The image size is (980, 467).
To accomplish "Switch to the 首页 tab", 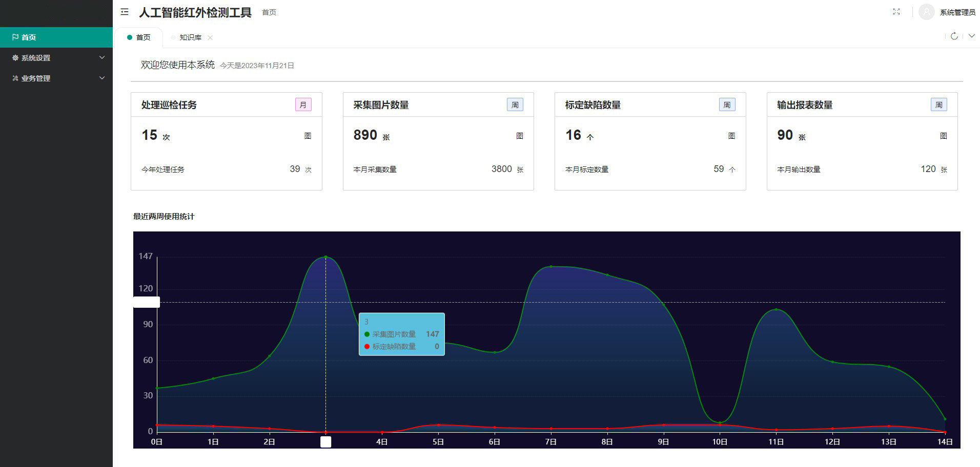I will (139, 37).
